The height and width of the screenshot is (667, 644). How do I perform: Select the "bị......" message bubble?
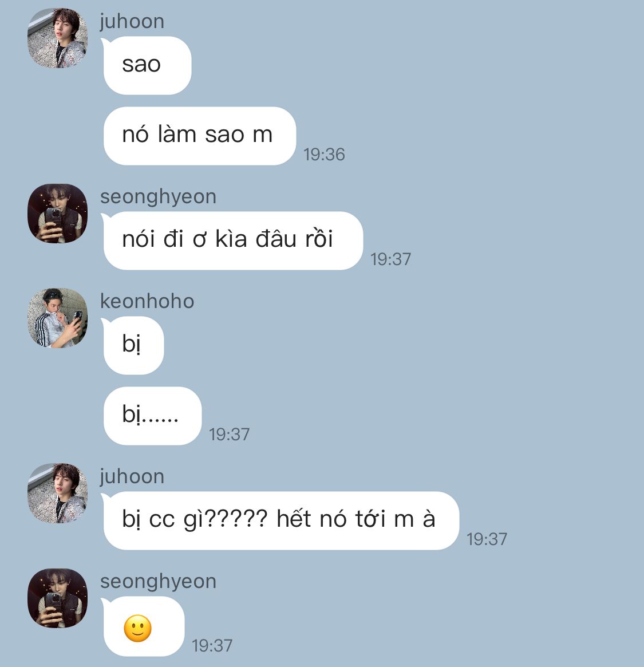click(x=152, y=416)
